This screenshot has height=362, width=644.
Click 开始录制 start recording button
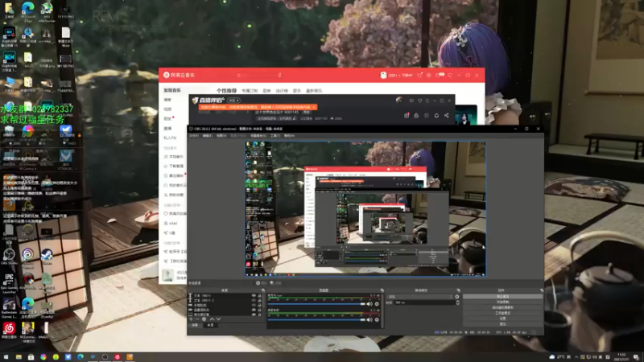(x=502, y=302)
